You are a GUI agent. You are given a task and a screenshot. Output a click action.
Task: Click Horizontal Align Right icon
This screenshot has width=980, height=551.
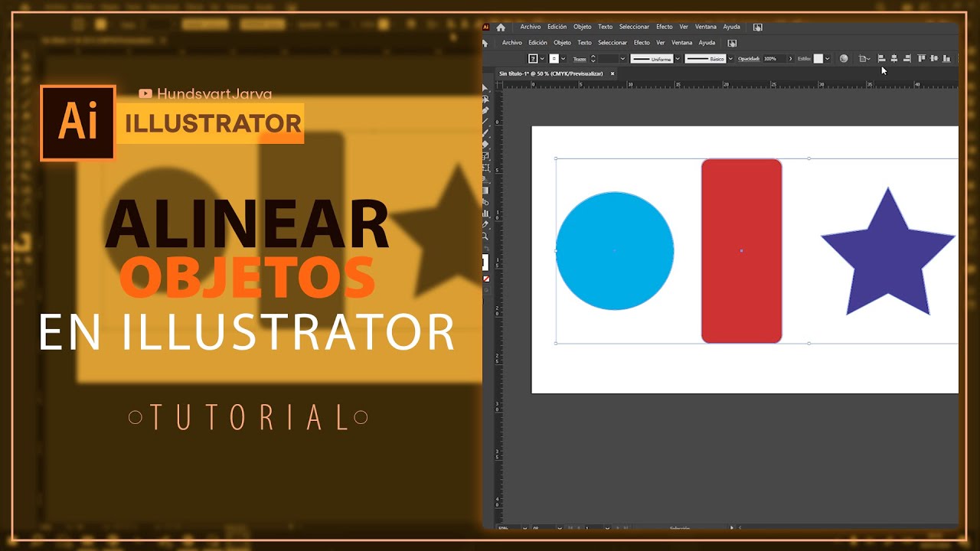coord(907,58)
